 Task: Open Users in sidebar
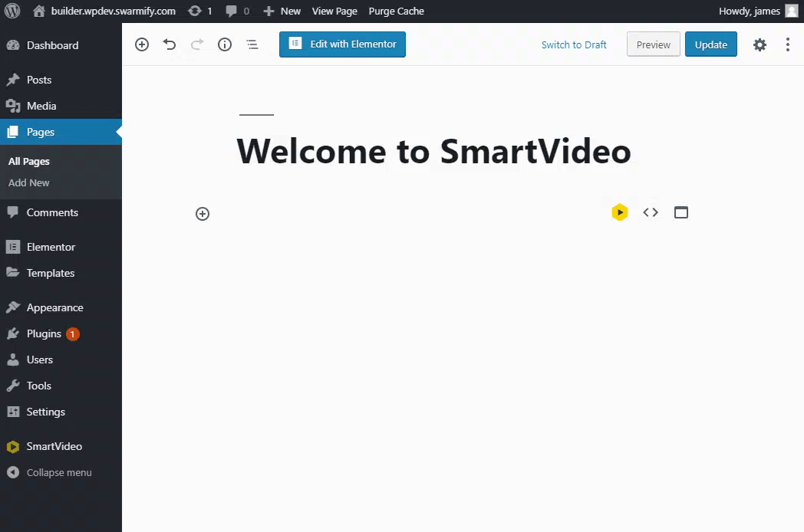[61, 360]
